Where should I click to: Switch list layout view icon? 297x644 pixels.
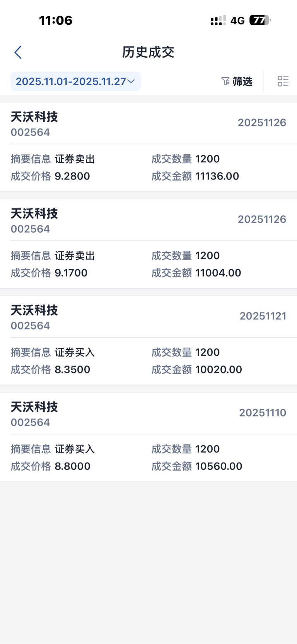point(283,81)
